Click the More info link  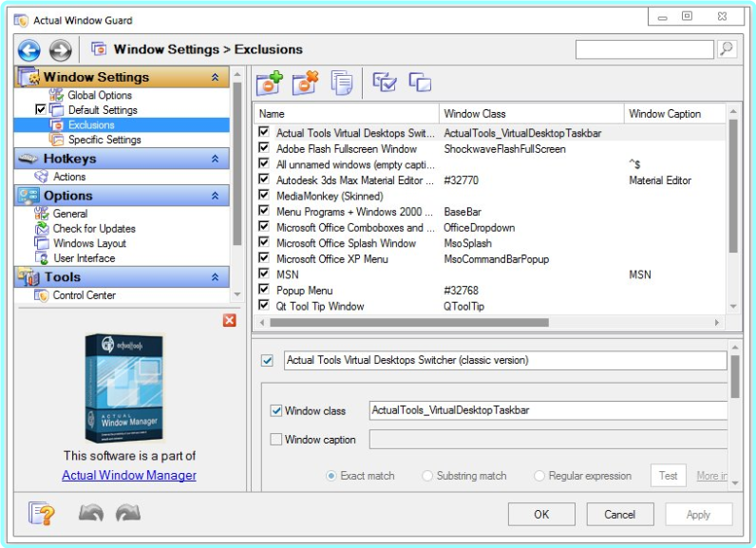click(x=711, y=476)
